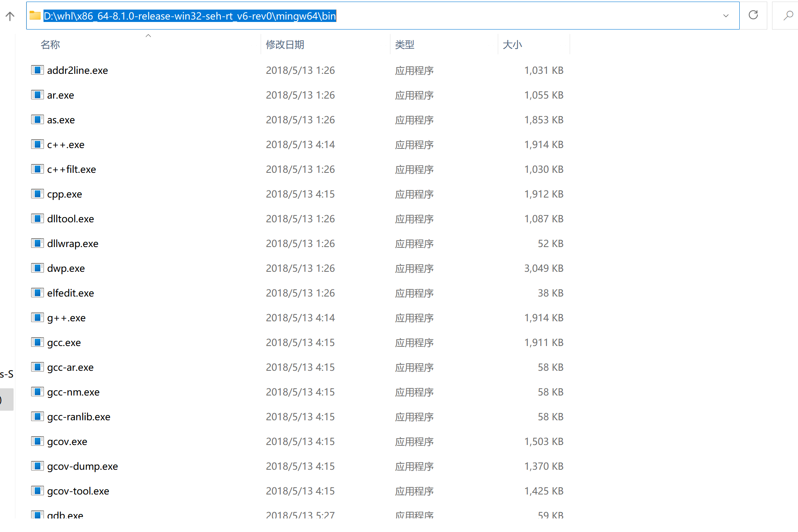Select the g++.exe application icon
Screen dimensions: 798x532
(x=37, y=317)
